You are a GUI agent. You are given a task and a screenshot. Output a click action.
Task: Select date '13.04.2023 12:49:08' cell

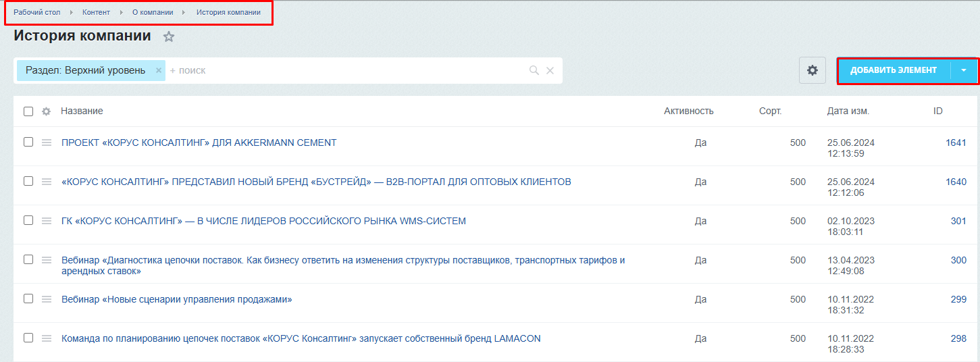click(851, 265)
